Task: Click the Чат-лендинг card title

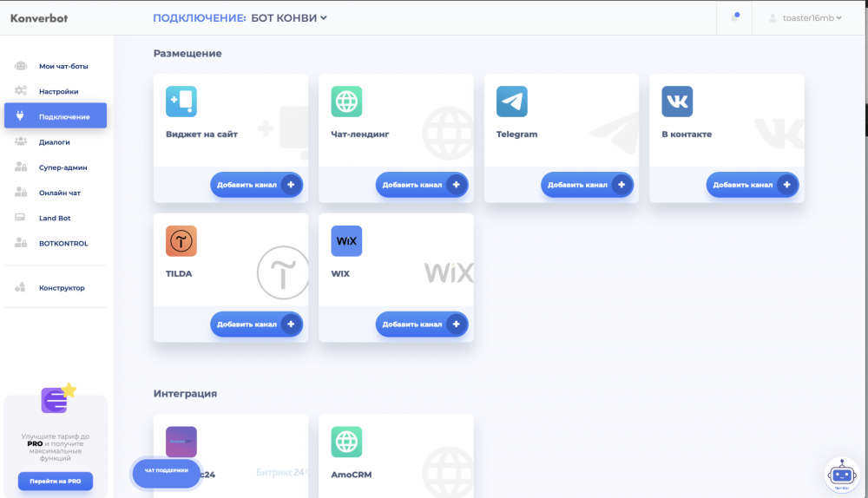Action: click(360, 134)
